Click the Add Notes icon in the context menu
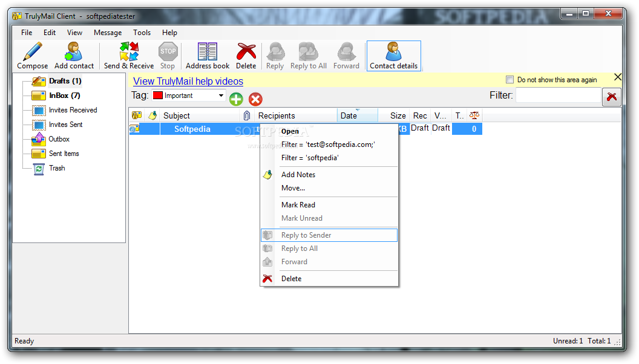 [x=267, y=175]
